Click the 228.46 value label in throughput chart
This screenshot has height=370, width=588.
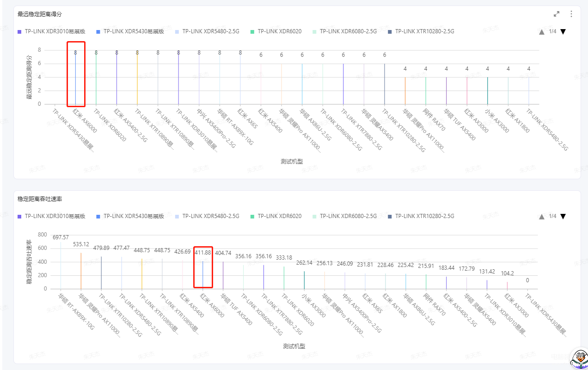[386, 265]
